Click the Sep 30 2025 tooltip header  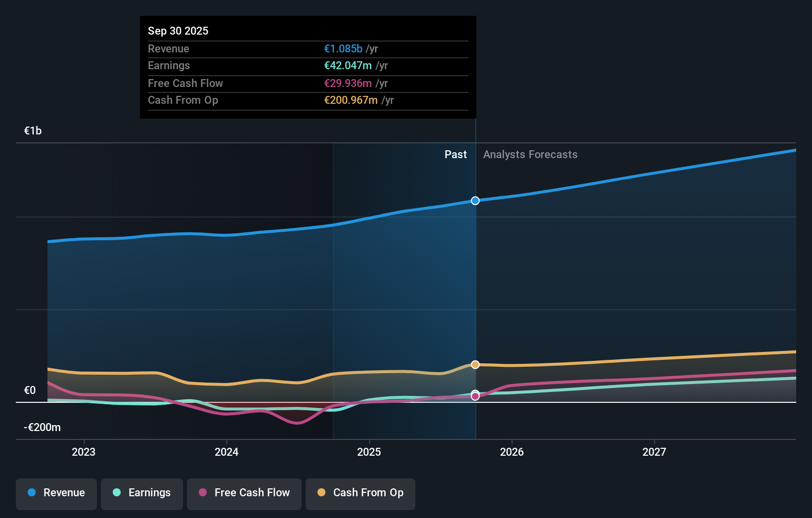(x=178, y=31)
